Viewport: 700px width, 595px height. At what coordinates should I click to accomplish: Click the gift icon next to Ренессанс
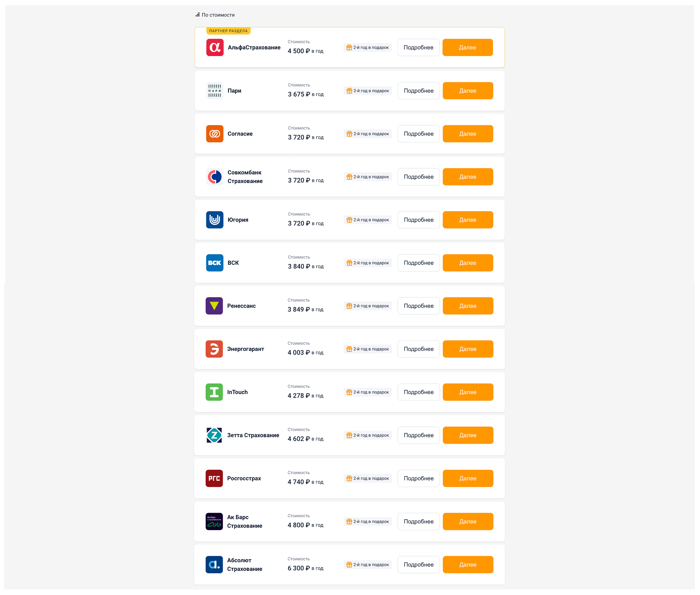click(x=349, y=306)
